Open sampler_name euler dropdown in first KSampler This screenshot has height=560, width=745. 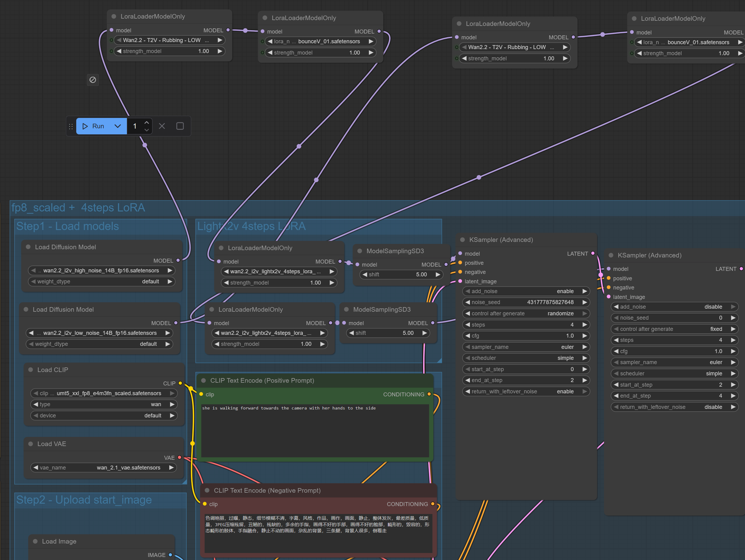click(525, 347)
